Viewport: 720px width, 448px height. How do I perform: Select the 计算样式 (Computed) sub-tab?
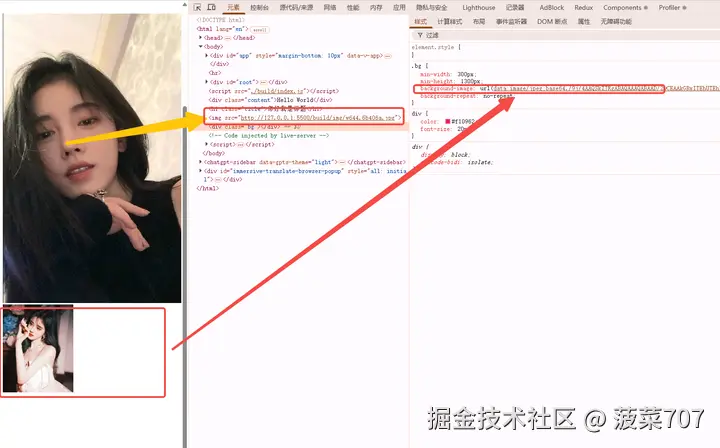click(450, 22)
